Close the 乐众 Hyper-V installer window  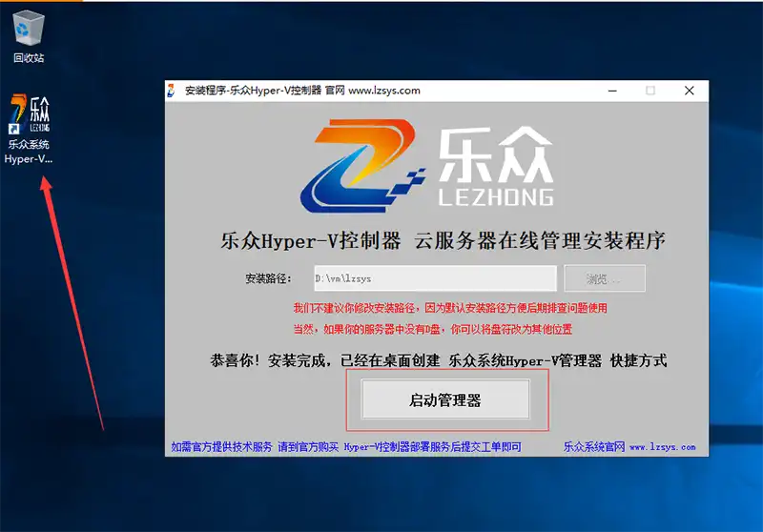click(x=689, y=91)
